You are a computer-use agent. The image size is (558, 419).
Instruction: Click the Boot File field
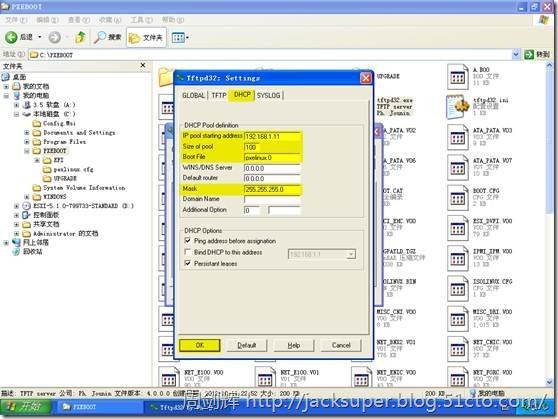coord(272,157)
